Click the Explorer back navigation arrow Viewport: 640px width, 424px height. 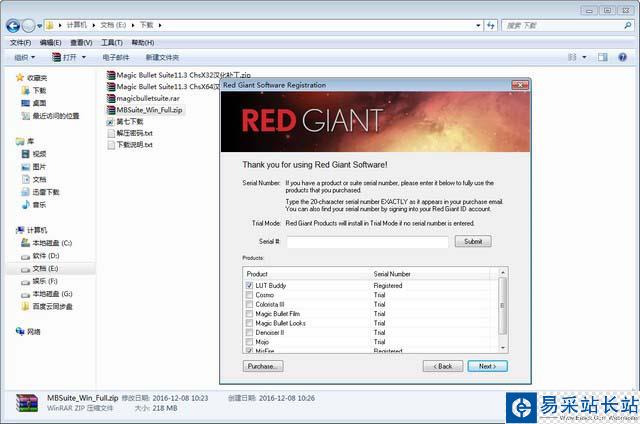coord(13,26)
